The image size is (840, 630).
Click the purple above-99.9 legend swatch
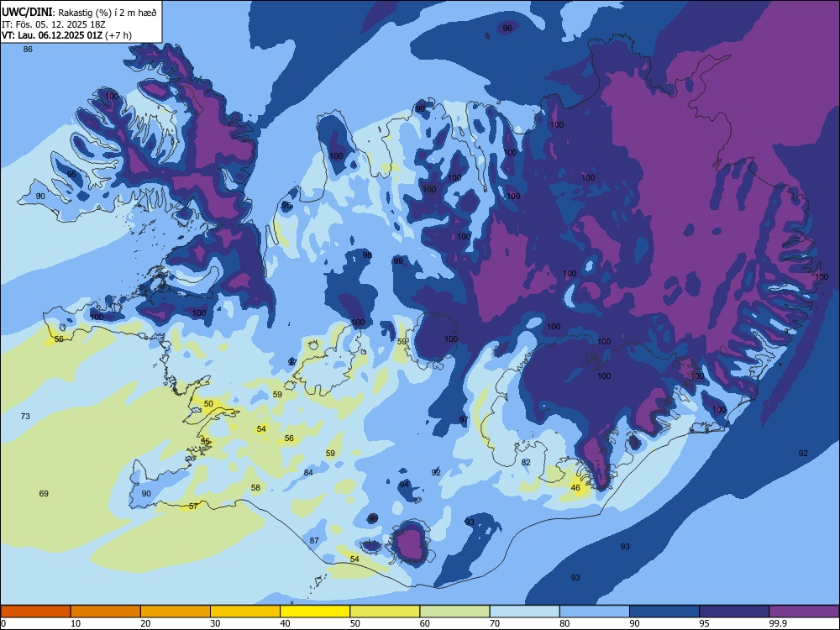(x=804, y=612)
